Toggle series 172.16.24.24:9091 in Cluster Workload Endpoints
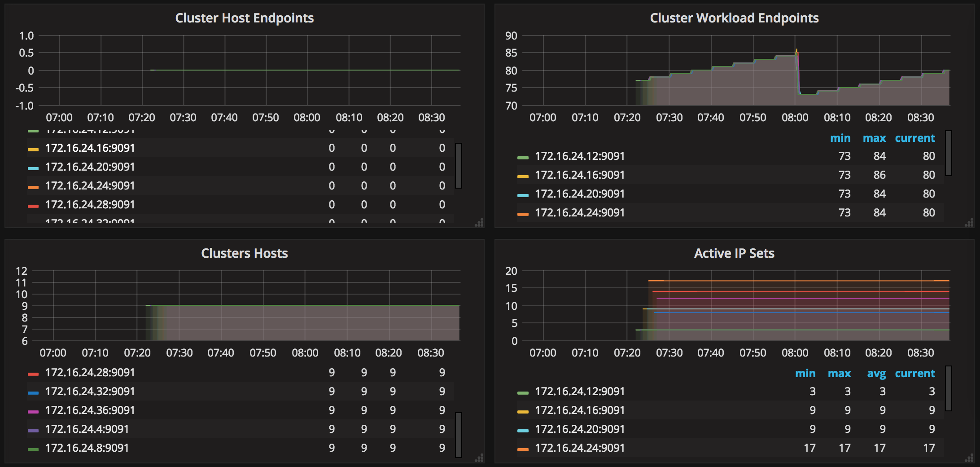Viewport: 980px width, 467px height. (580, 213)
